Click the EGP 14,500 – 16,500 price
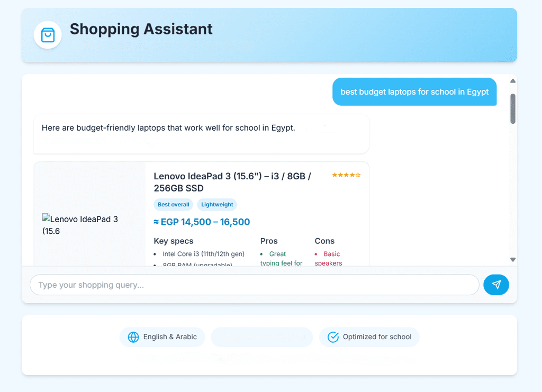 (x=202, y=222)
